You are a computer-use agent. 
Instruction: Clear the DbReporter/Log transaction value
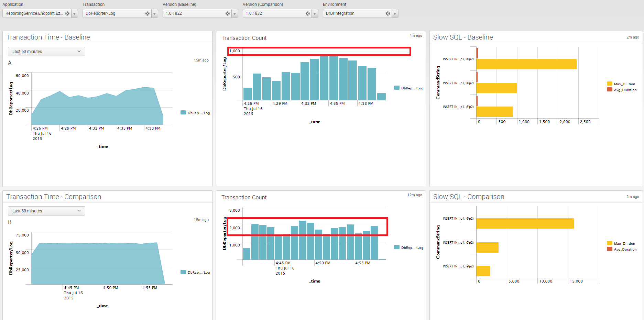(x=148, y=13)
